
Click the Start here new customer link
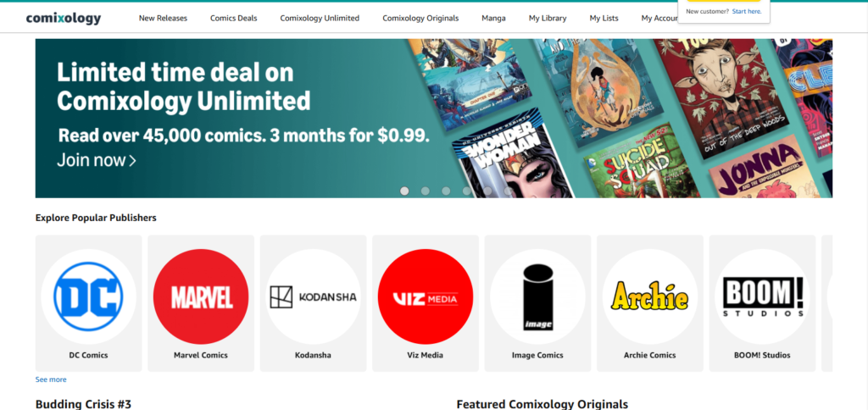pos(747,11)
